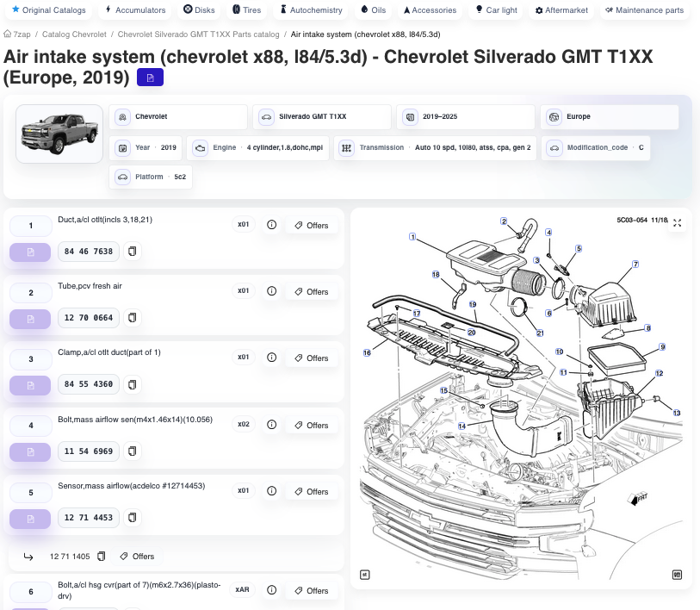700x610 pixels.
Task: Open the Catalog Chevrolet breadcrumb link
Action: point(74,34)
